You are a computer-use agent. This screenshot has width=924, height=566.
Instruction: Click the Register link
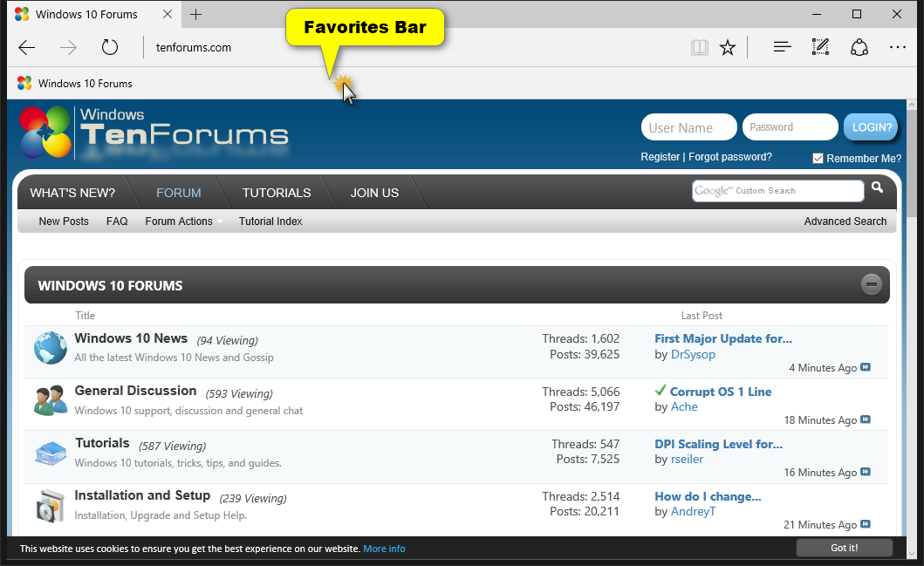[x=660, y=157]
